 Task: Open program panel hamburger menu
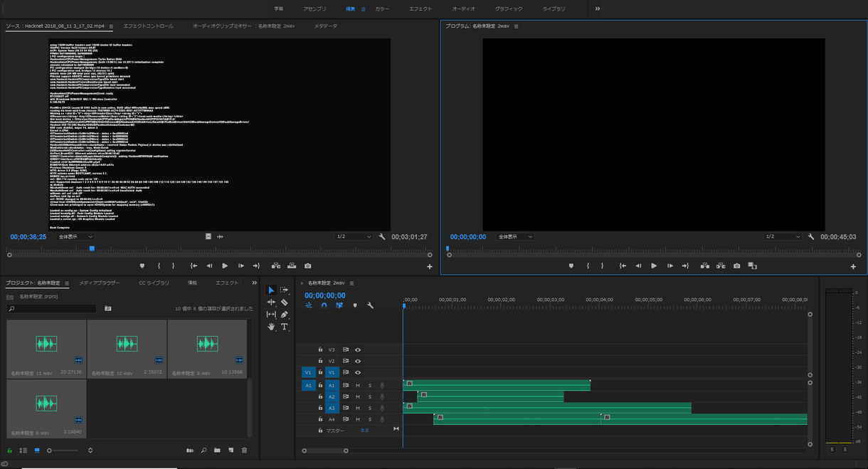[517, 26]
